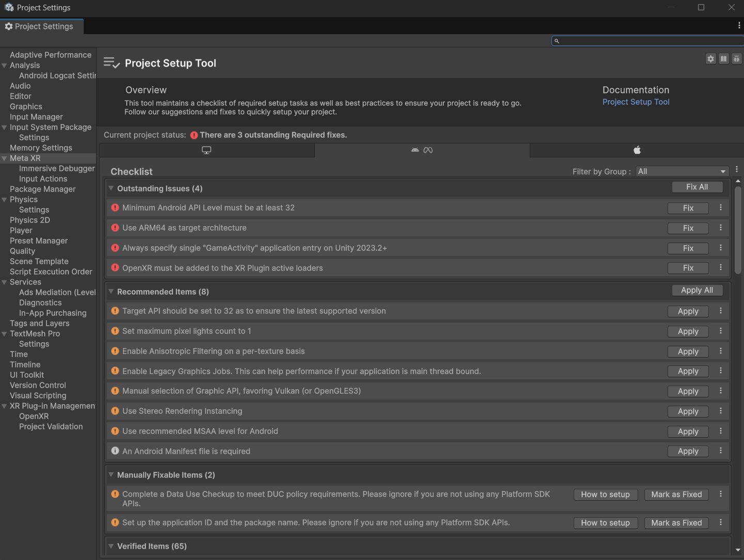Image resolution: width=744 pixels, height=560 pixels.
Task: Click the bug report icon
Action: click(x=737, y=59)
